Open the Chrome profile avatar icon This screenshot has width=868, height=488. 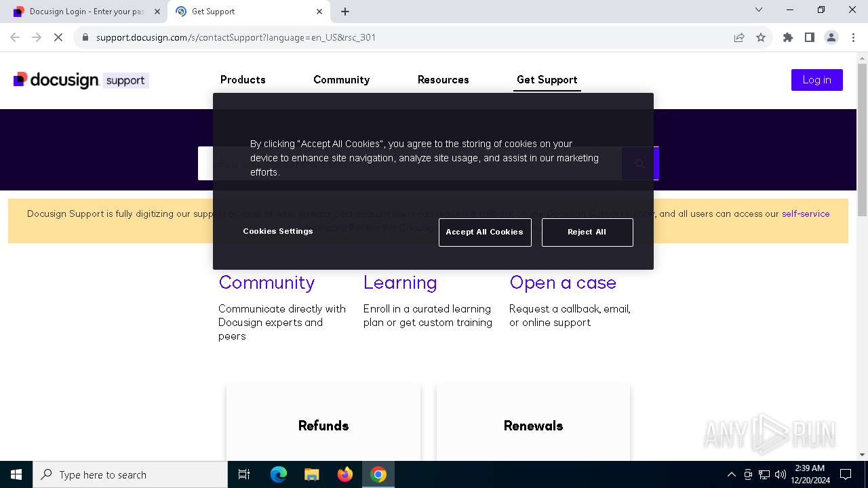click(831, 37)
